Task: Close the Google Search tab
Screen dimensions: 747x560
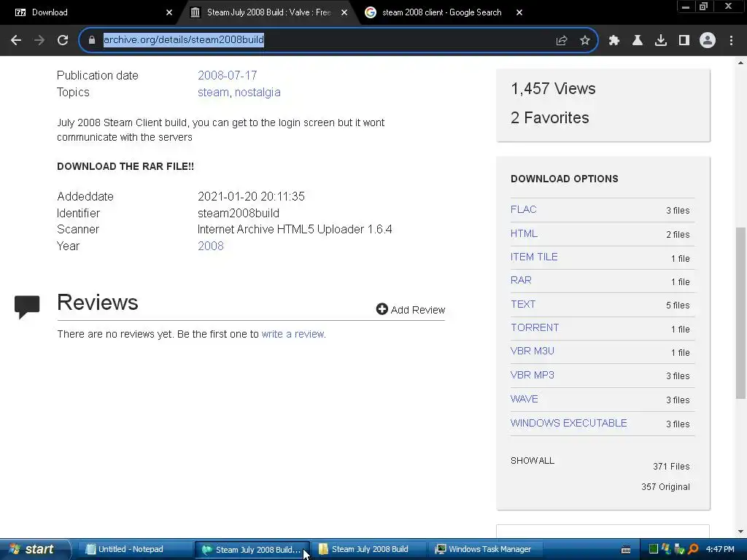Action: [x=519, y=12]
